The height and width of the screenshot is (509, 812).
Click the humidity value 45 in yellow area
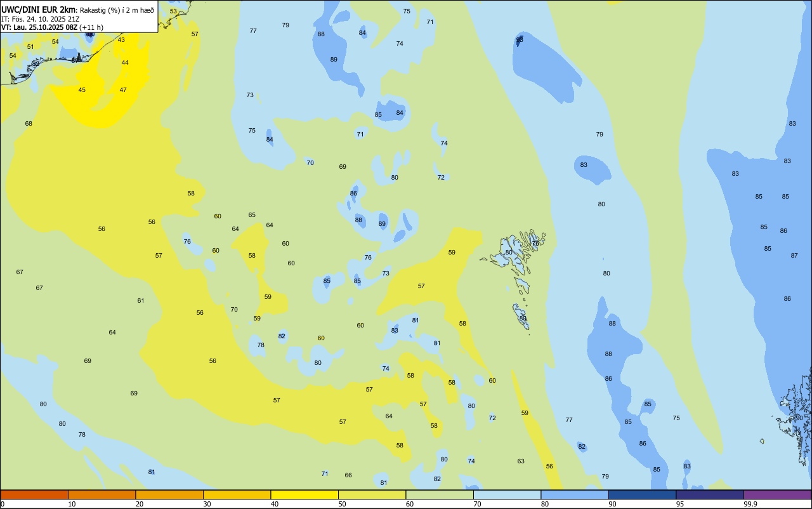pyautogui.click(x=82, y=90)
